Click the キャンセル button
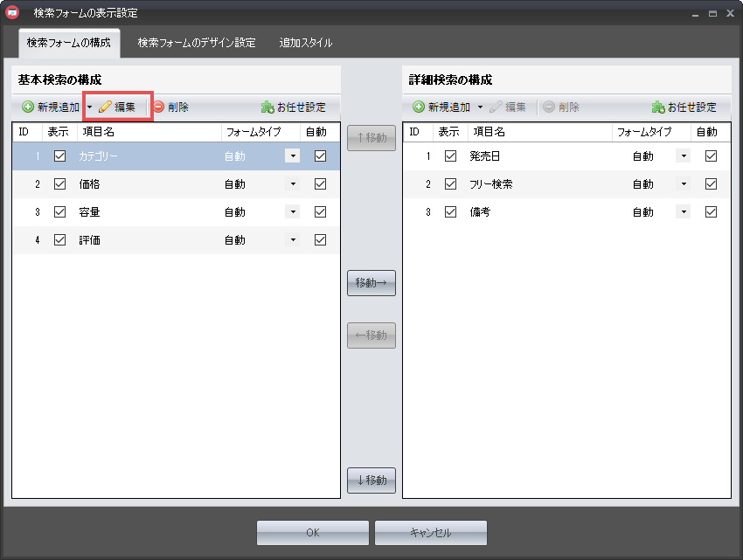Screen dimensions: 743x560 pyautogui.click(x=431, y=533)
